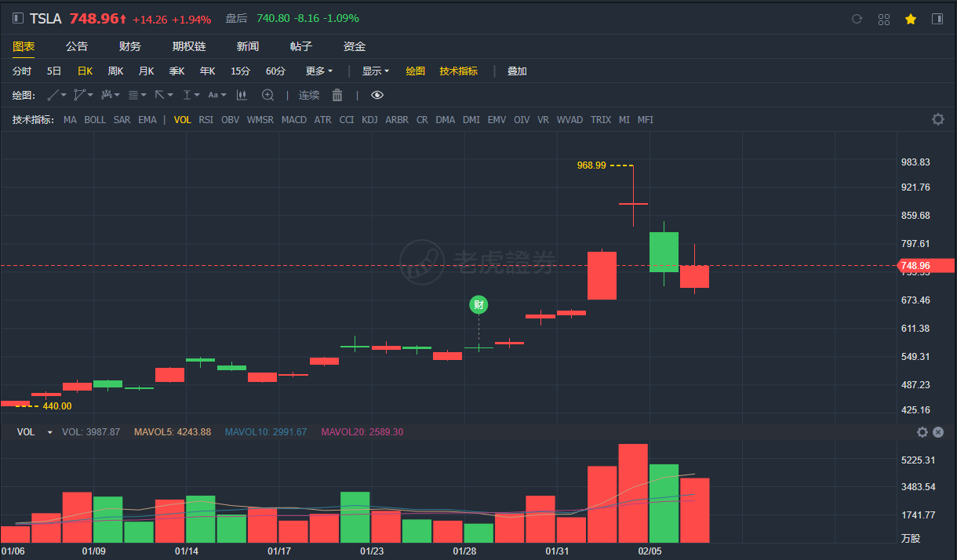The image size is (957, 560).
Task: Open the VOL indicator selector dropdown
Action: [x=50, y=432]
